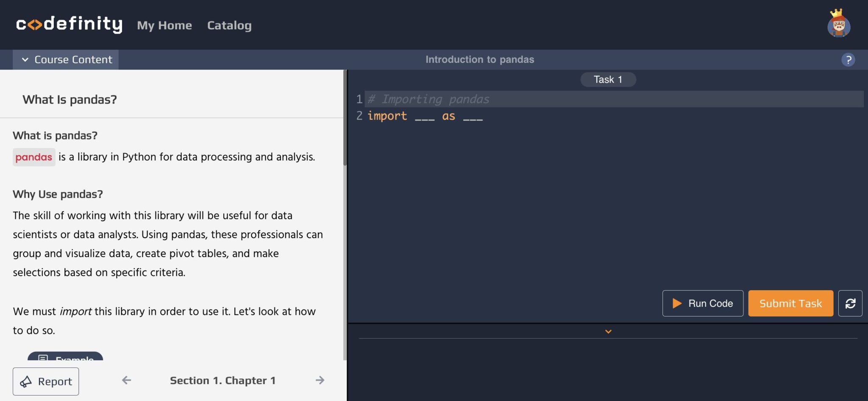Switch to My Home
This screenshot has height=401, width=868.
(164, 25)
